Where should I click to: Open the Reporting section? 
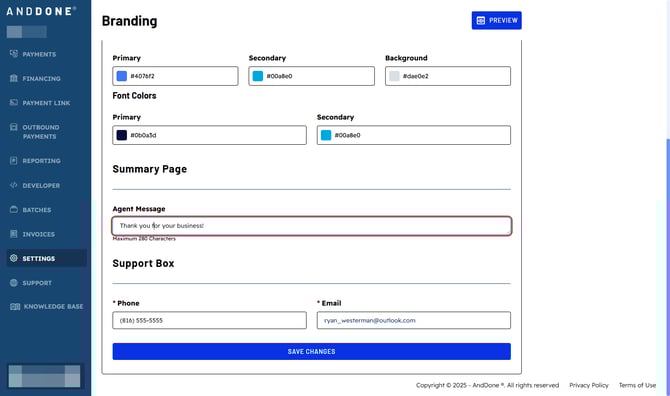click(x=41, y=161)
